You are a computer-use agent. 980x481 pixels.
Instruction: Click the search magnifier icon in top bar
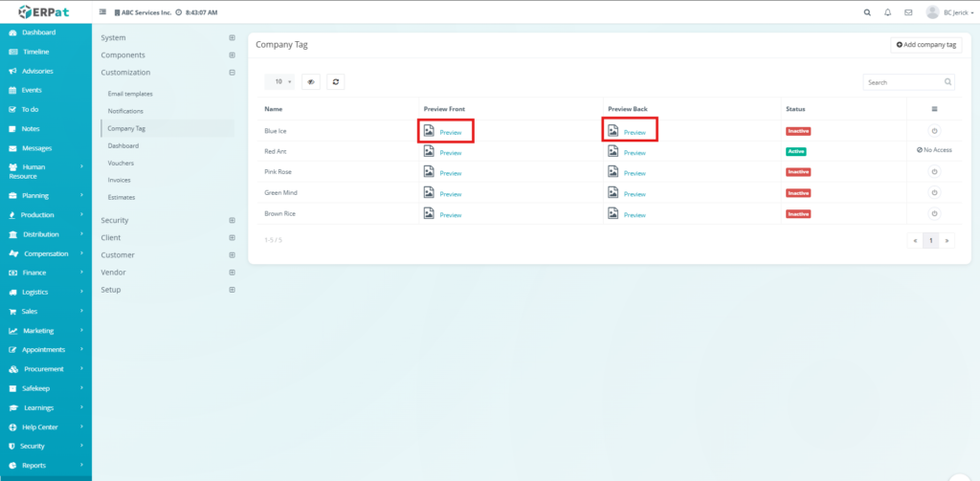pos(867,12)
